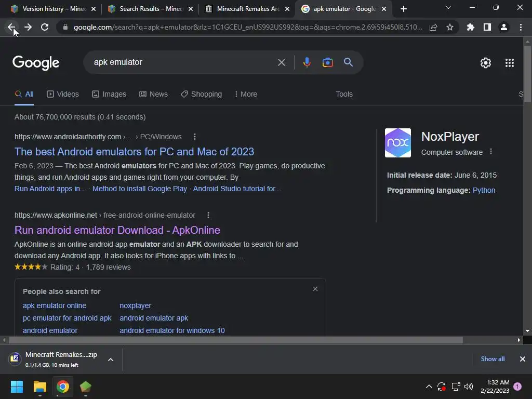
Task: Open more options next to Computer software
Action: coord(491,152)
